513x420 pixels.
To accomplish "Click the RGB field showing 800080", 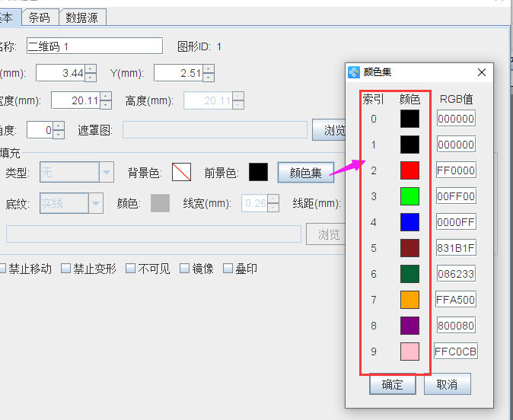I will 456,325.
